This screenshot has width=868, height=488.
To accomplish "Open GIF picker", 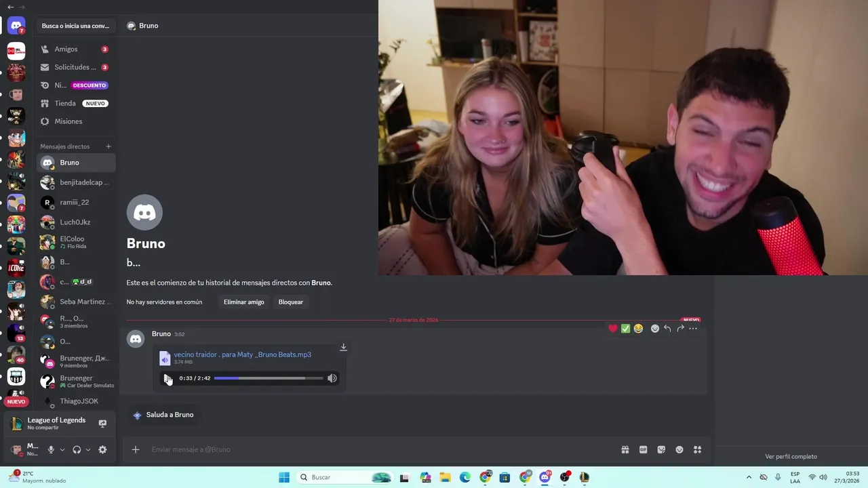I will click(x=643, y=449).
